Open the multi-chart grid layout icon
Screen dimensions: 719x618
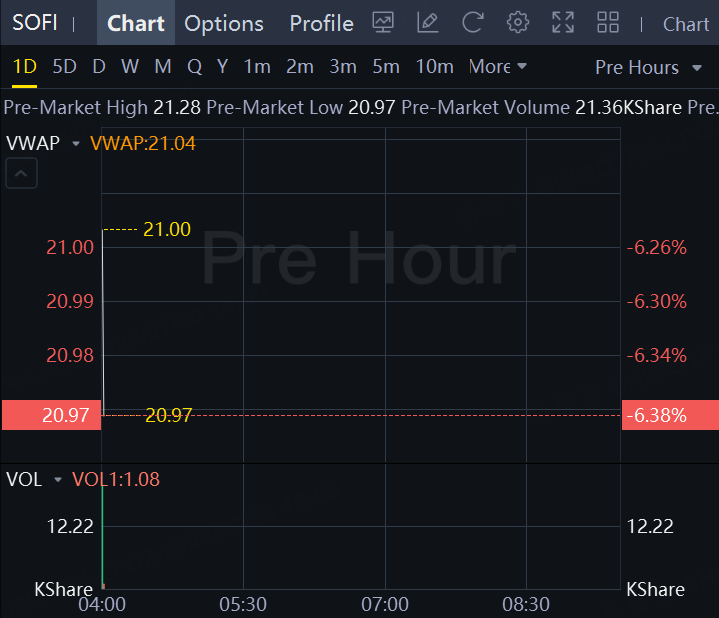pyautogui.click(x=608, y=22)
